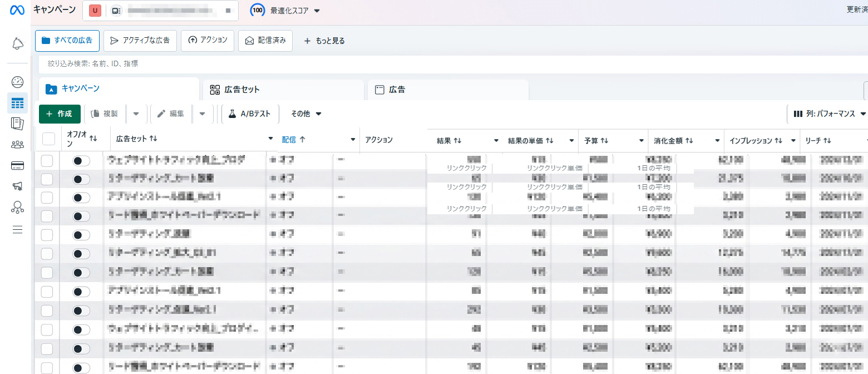Switch to the 広告セット tab
868x374 pixels.
(x=284, y=90)
